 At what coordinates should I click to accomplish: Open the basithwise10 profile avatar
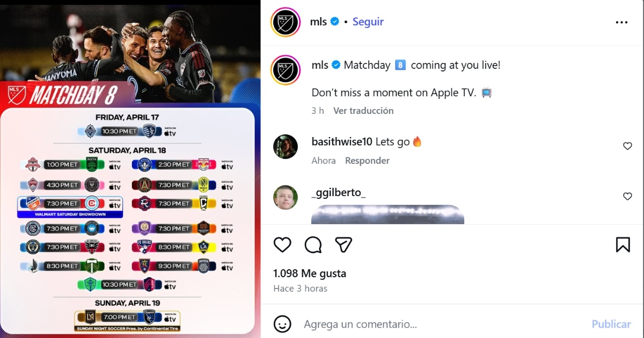point(286,147)
